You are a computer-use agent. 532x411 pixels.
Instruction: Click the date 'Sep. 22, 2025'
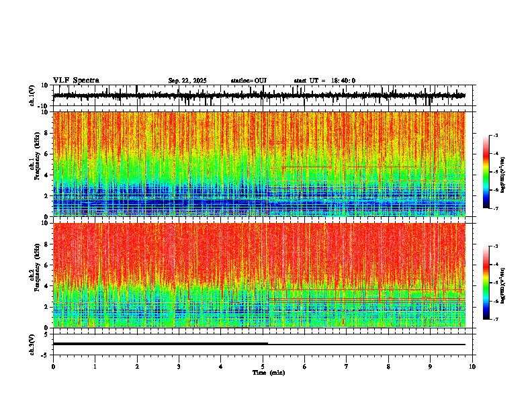point(187,81)
